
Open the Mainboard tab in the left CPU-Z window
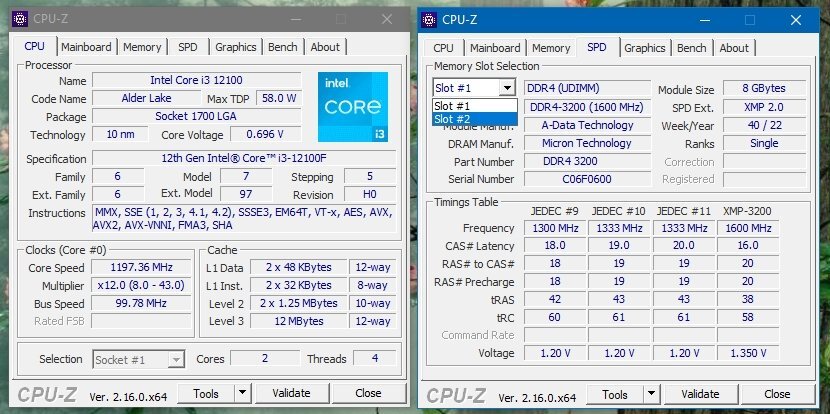(x=86, y=47)
